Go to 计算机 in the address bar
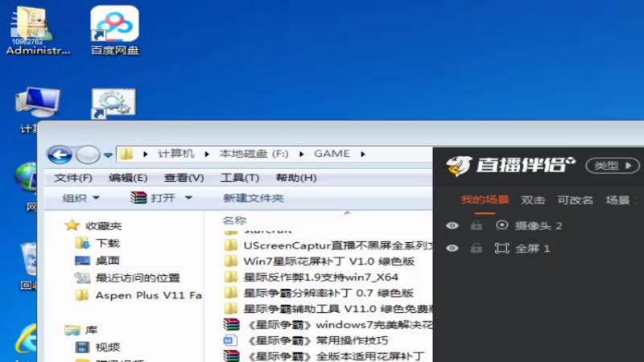Image resolution: width=644 pixels, height=362 pixels. point(175,154)
